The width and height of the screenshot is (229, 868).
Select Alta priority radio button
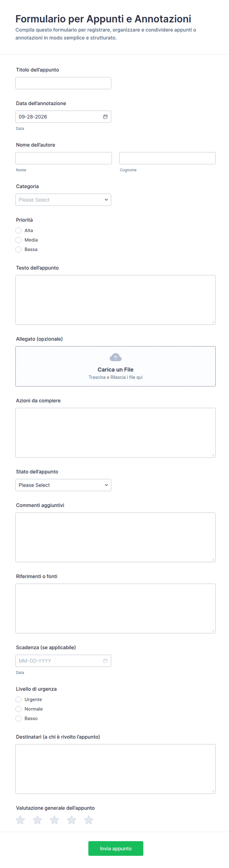(x=18, y=231)
